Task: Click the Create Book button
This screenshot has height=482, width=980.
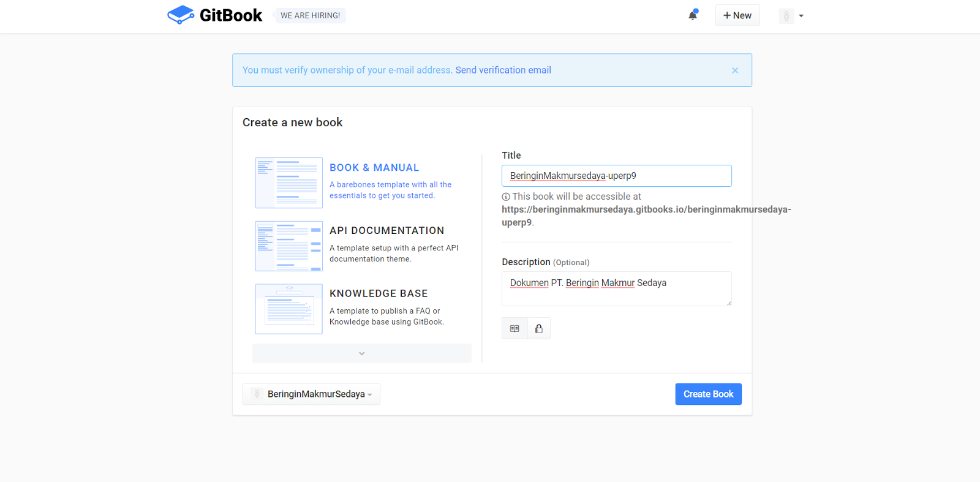Action: 709,394
